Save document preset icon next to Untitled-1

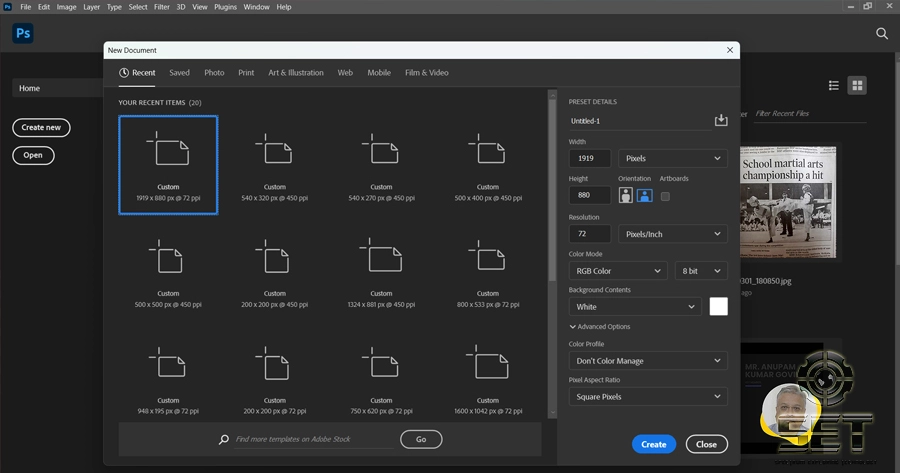pos(721,120)
